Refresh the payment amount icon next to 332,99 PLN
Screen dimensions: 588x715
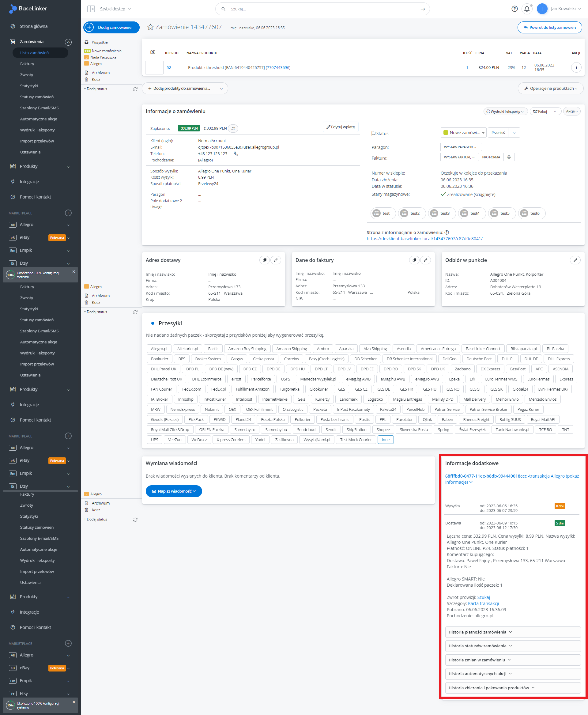[x=233, y=128]
